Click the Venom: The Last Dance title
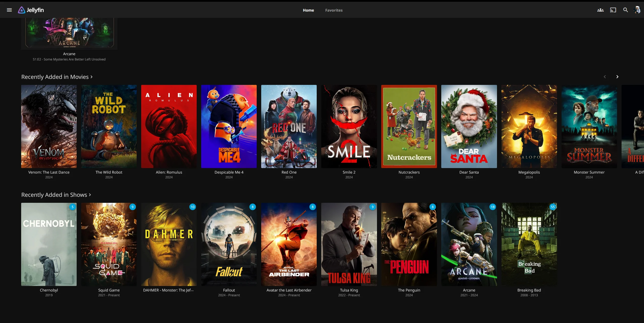This screenshot has height=323, width=644. (49, 172)
